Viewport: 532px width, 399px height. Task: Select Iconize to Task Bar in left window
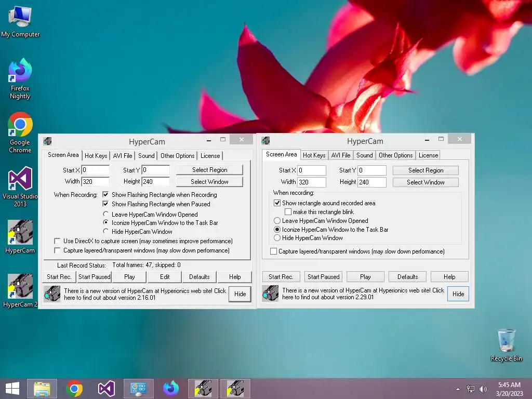pyautogui.click(x=106, y=222)
